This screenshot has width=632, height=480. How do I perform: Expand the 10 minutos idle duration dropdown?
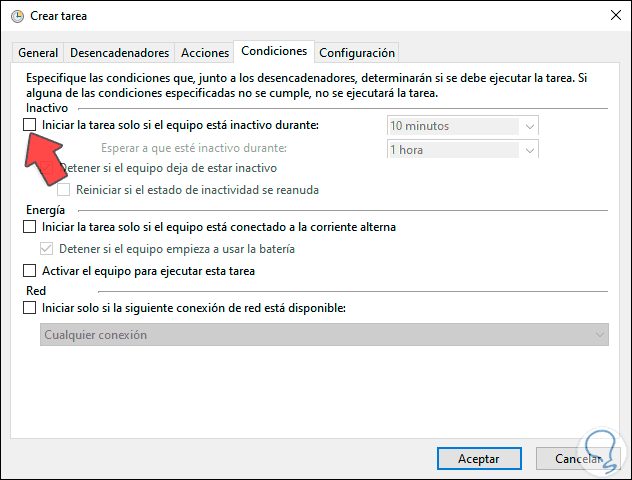tap(529, 126)
